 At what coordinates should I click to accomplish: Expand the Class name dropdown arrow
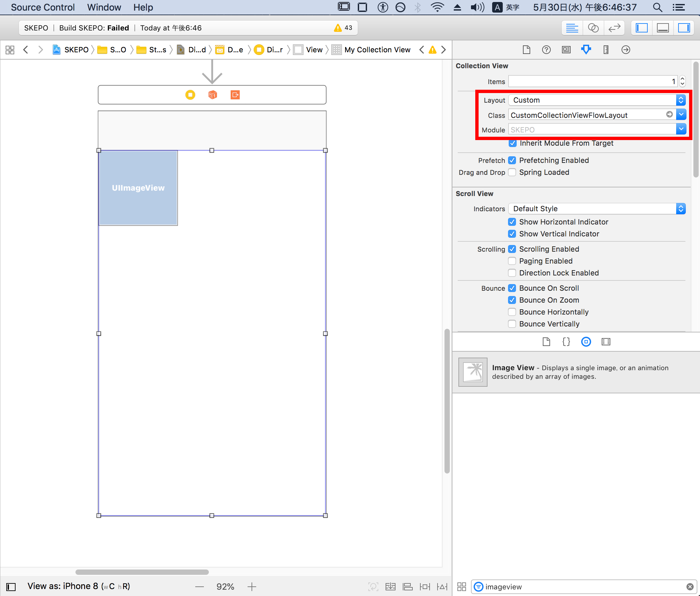(x=681, y=115)
